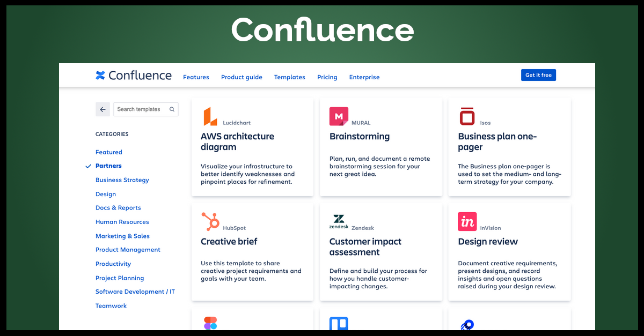This screenshot has width=644, height=336.
Task: Open the Customer impact assessment template
Action: coord(365,247)
